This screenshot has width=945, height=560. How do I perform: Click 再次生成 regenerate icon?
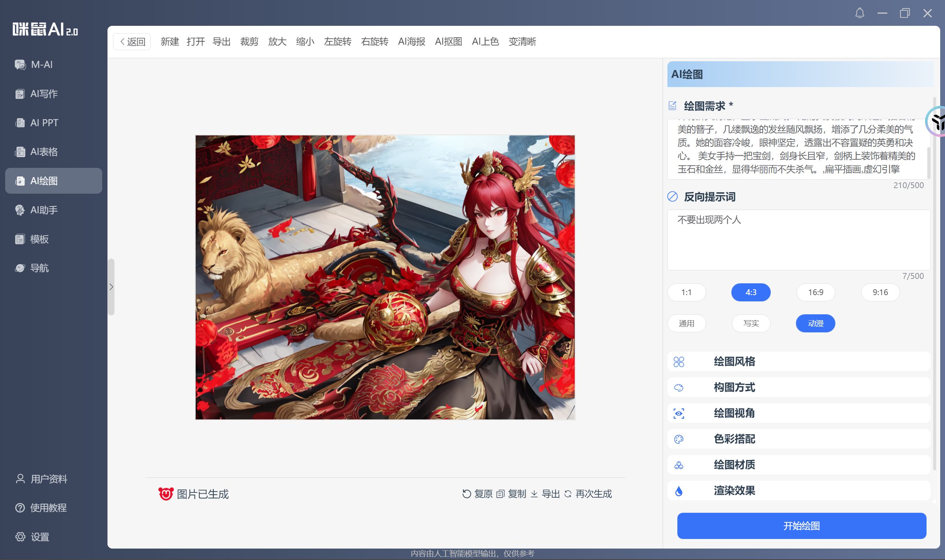(x=568, y=494)
